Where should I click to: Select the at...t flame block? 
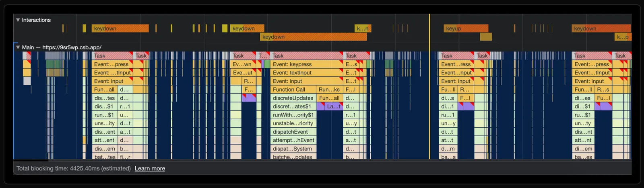click(448, 140)
